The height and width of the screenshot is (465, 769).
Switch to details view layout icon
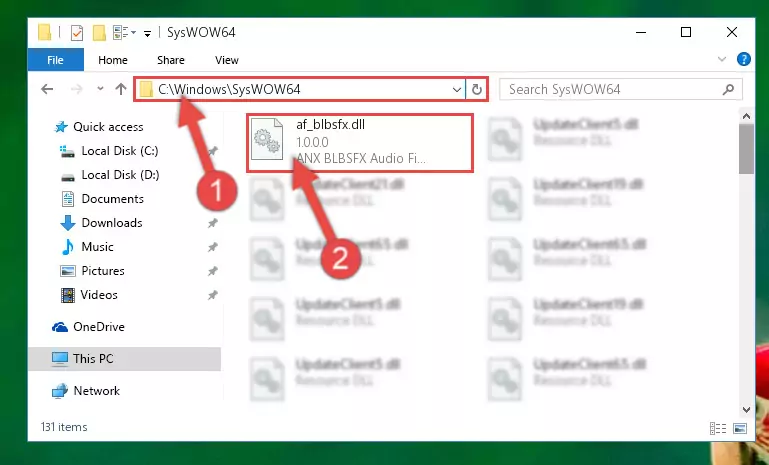(718, 428)
